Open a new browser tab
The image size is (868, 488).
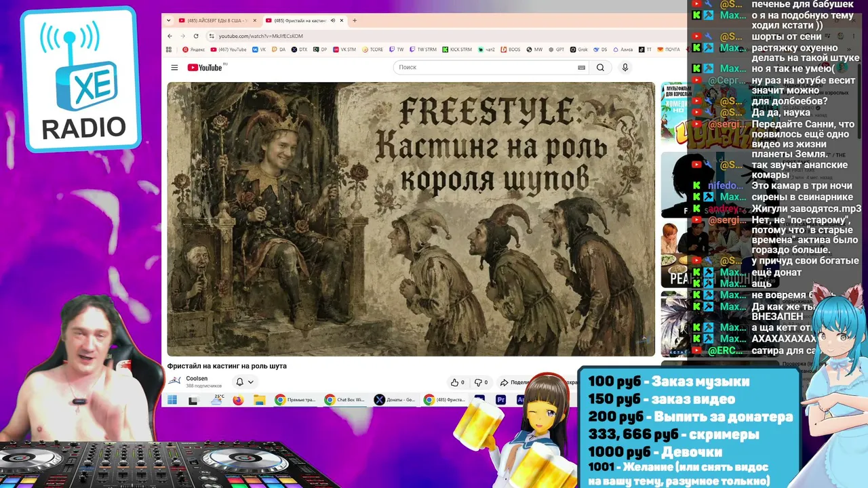coord(355,20)
